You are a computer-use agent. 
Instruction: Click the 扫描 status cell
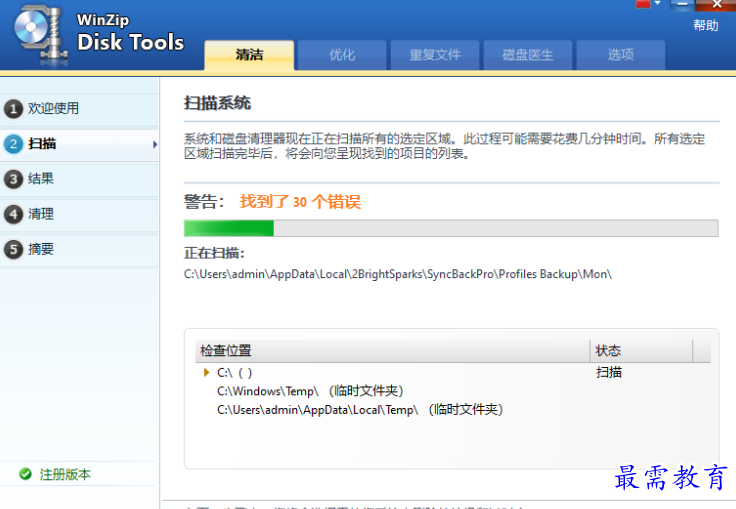(x=609, y=372)
